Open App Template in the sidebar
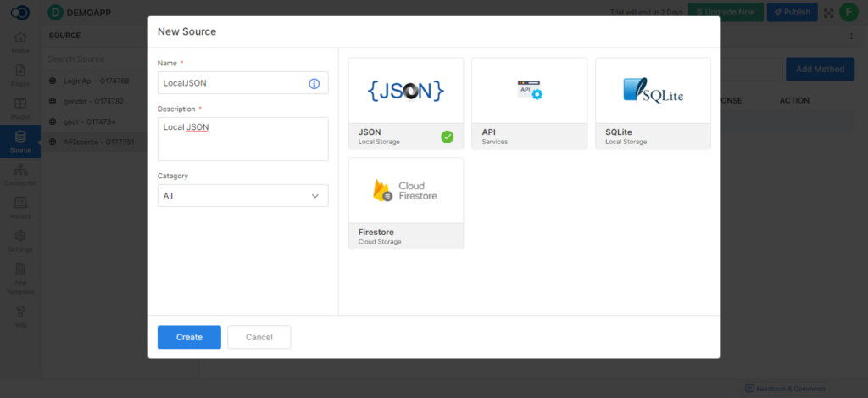The image size is (868, 398). click(x=20, y=279)
